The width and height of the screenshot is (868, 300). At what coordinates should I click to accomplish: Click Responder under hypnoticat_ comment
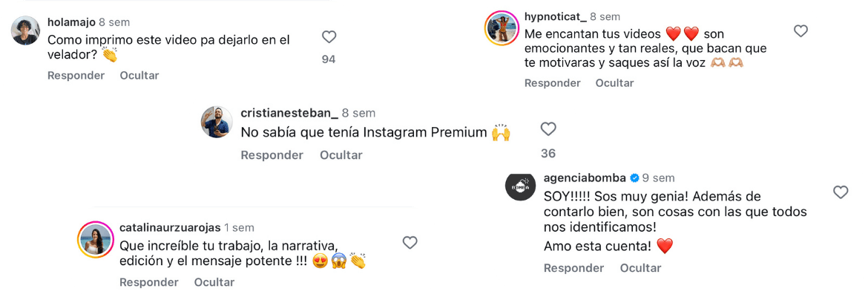[x=553, y=83]
